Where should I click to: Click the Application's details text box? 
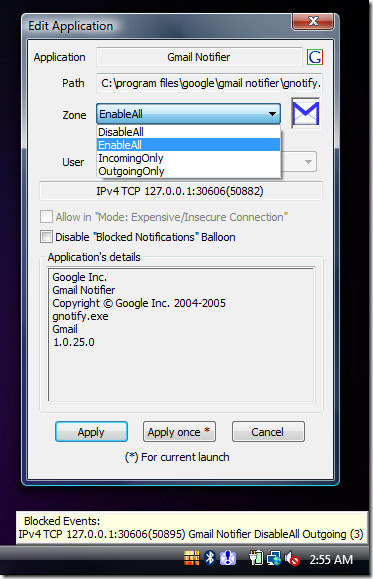[181, 334]
